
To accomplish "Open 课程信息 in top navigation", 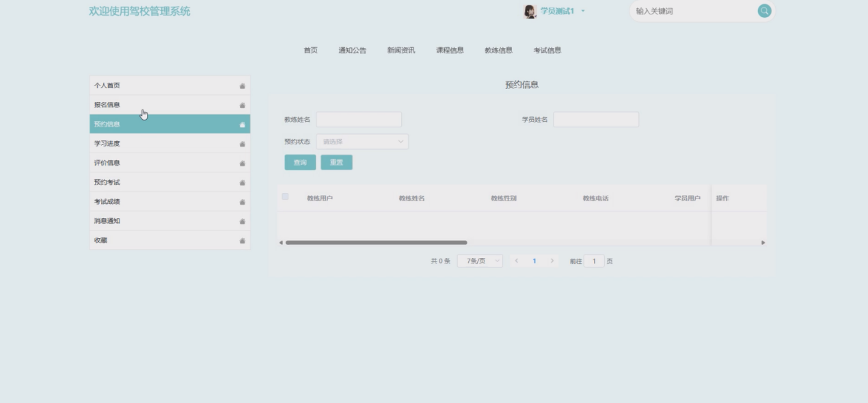I will [450, 50].
